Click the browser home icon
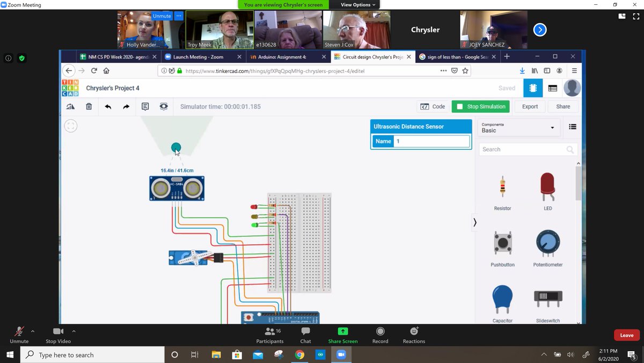 pyautogui.click(x=106, y=70)
